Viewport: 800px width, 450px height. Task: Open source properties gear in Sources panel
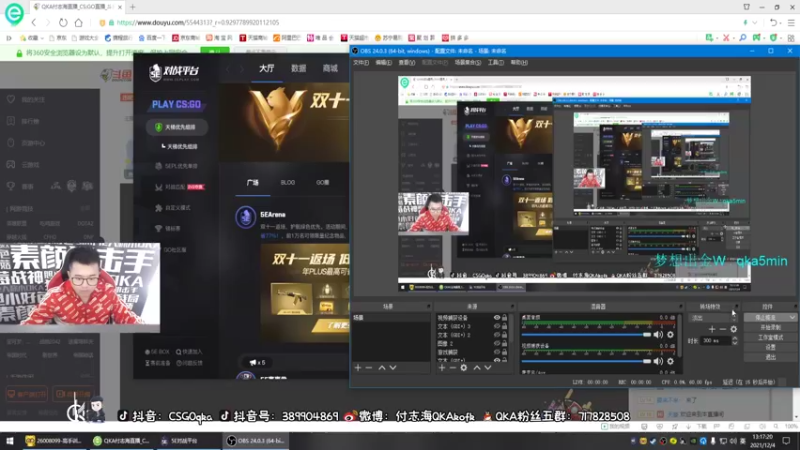463,367
